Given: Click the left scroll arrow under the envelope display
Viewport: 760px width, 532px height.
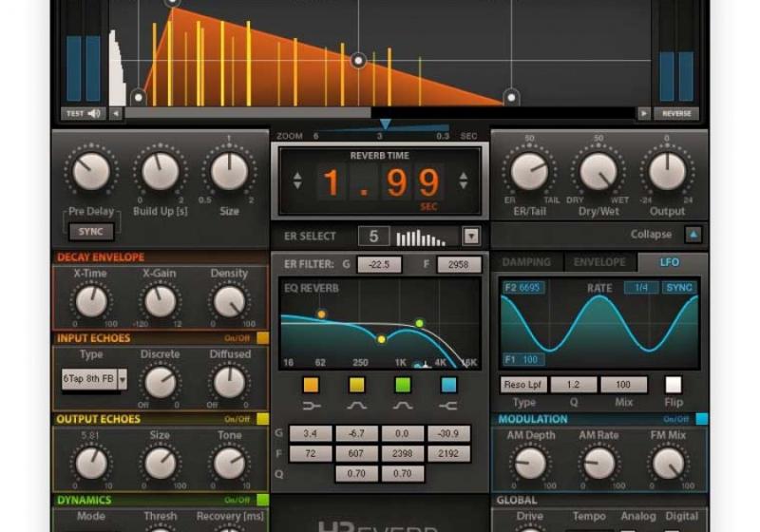Looking at the screenshot, I should (116, 114).
